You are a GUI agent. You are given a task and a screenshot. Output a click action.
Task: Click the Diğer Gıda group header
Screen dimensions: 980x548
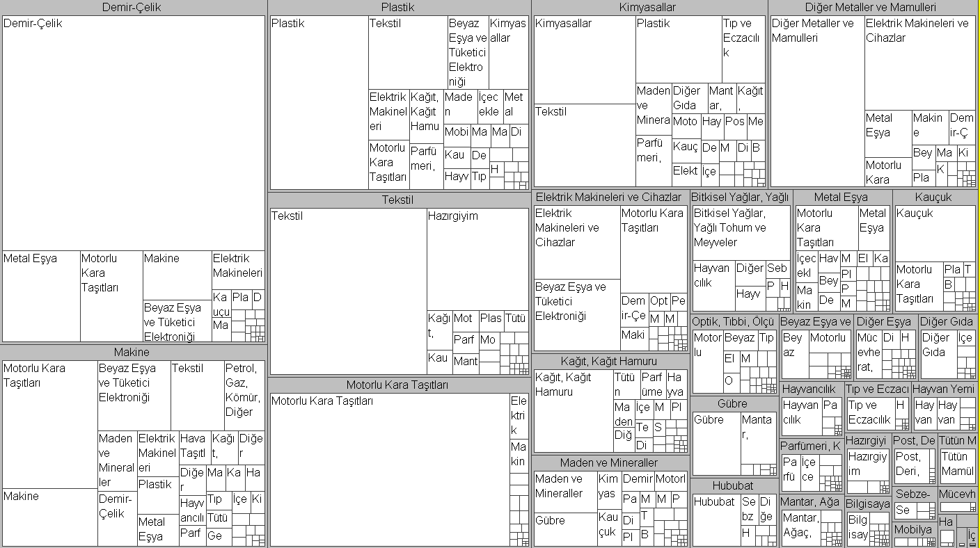[x=947, y=321]
